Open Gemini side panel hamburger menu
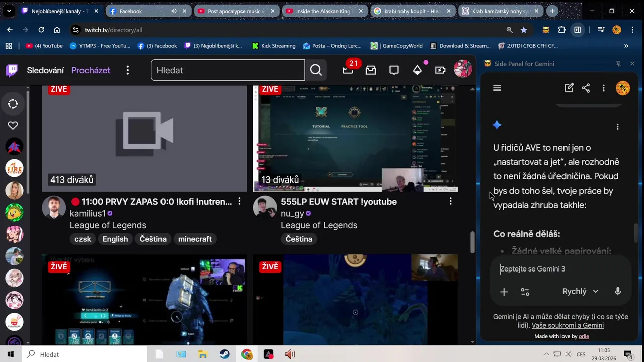Viewport: 644px width, 362px height. coord(497,88)
